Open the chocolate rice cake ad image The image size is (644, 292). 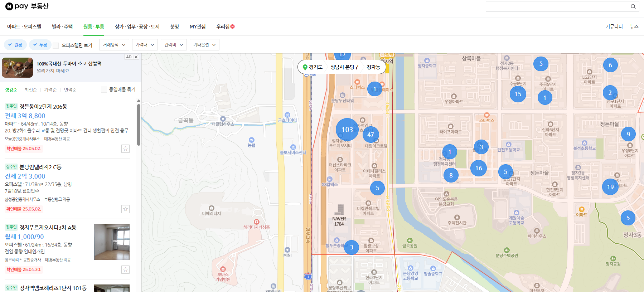[x=17, y=68]
